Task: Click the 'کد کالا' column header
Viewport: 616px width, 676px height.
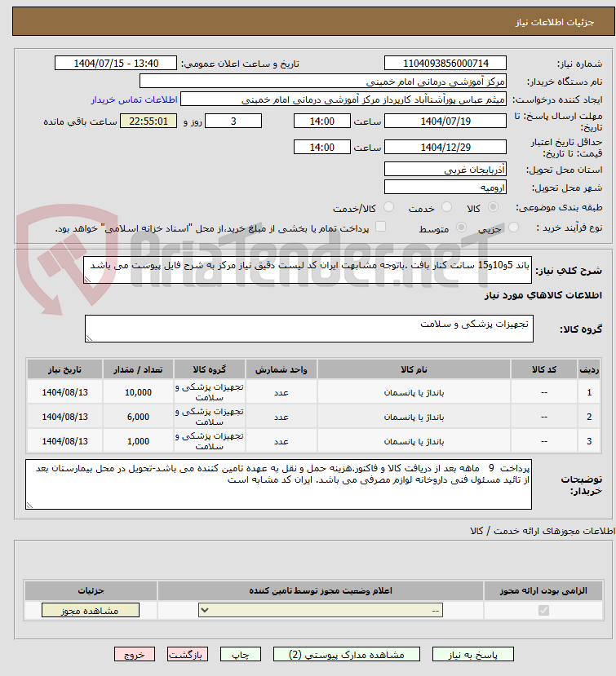Action: coord(544,369)
